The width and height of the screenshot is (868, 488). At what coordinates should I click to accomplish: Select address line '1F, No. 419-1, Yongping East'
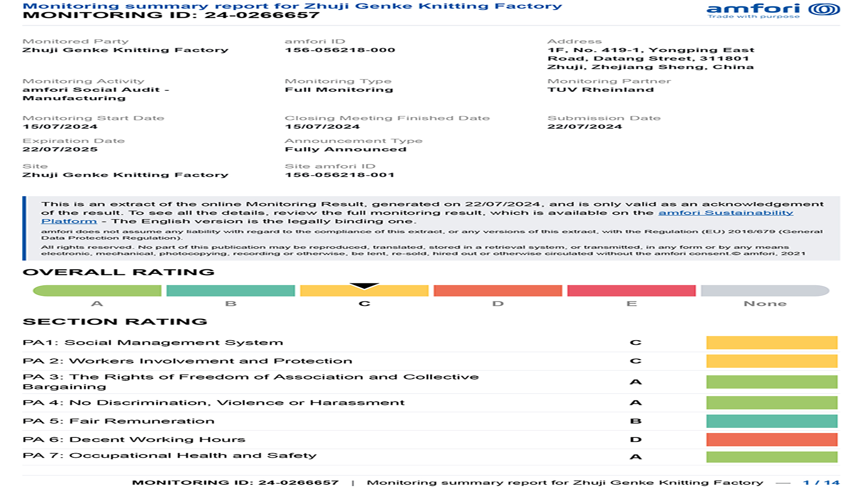click(651, 50)
